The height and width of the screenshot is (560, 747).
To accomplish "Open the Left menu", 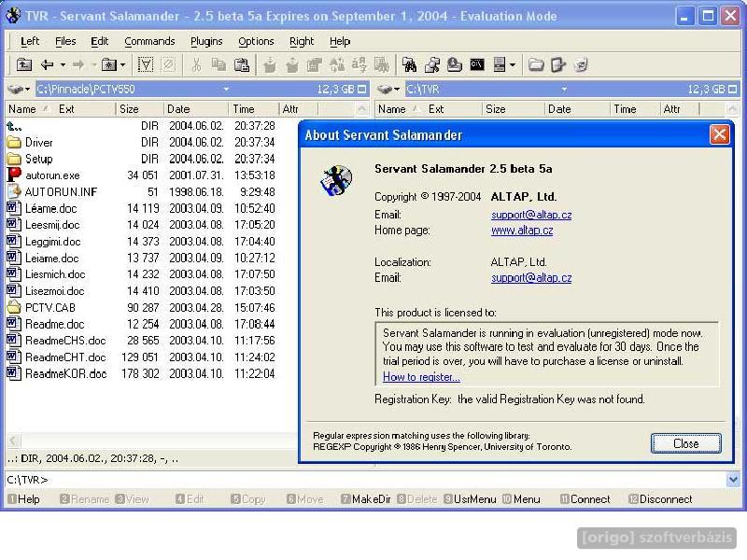I will pos(30,41).
